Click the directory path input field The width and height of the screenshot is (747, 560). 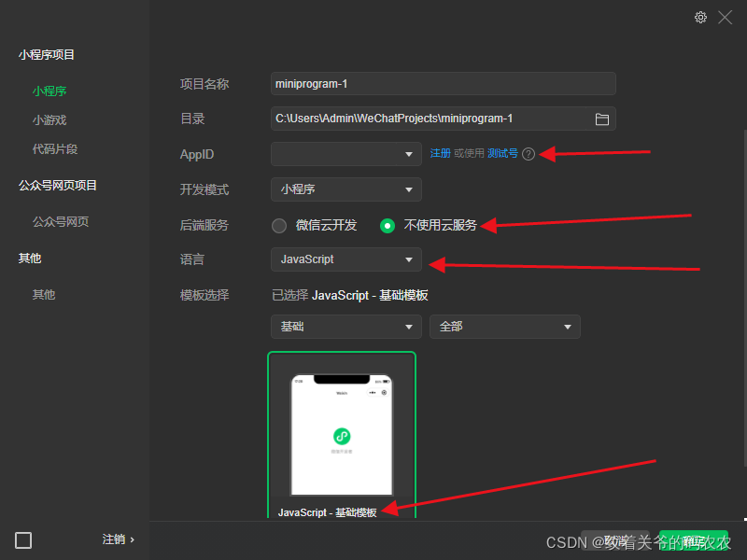pos(443,119)
